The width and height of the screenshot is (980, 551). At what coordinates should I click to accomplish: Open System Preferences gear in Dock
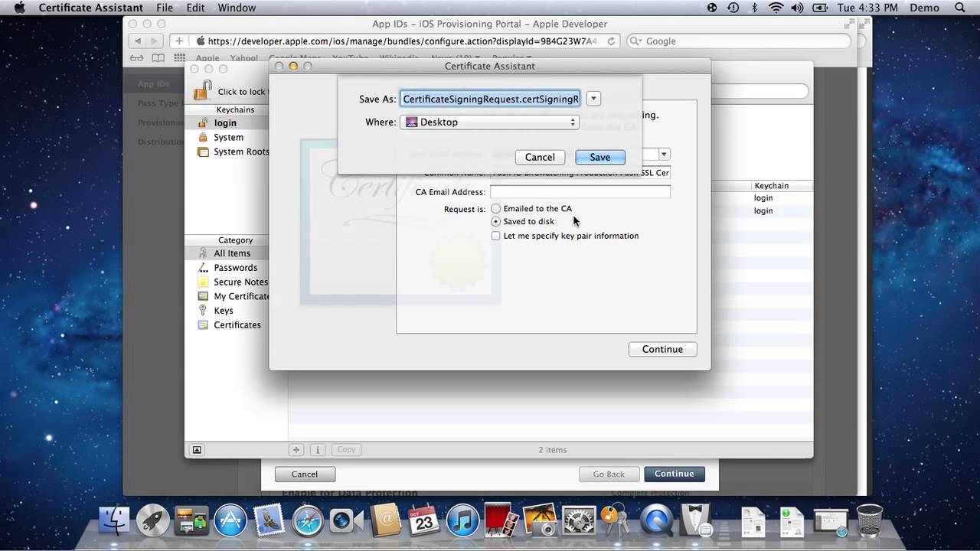coord(579,521)
